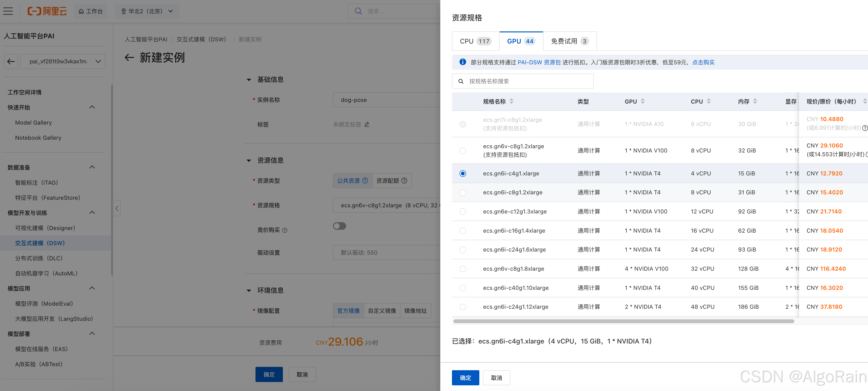Click the 按规格名称搜索 search field
This screenshot has height=391, width=868.
[523, 81]
